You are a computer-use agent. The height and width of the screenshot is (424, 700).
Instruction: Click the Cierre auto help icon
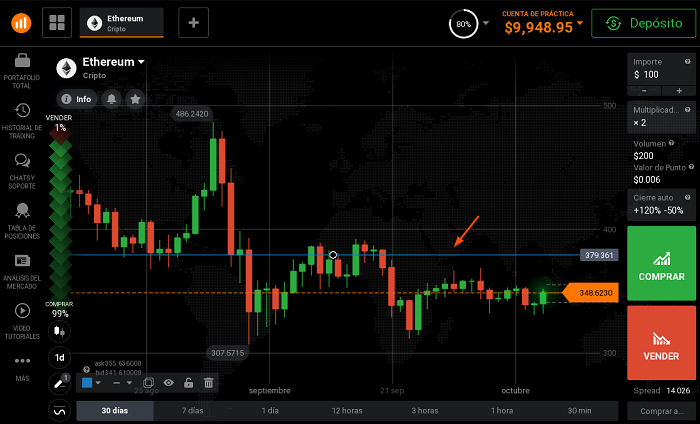688,197
